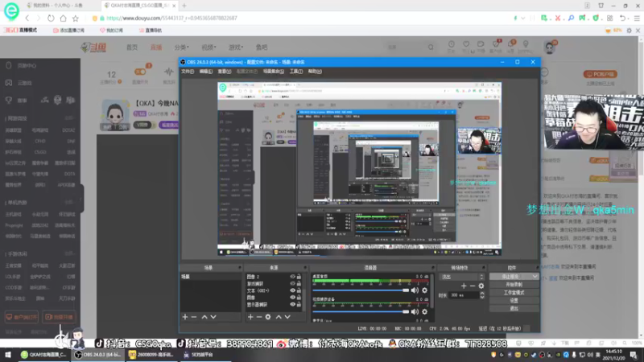The image size is (644, 362).
Task: Open the browser home page
Action: (63, 18)
